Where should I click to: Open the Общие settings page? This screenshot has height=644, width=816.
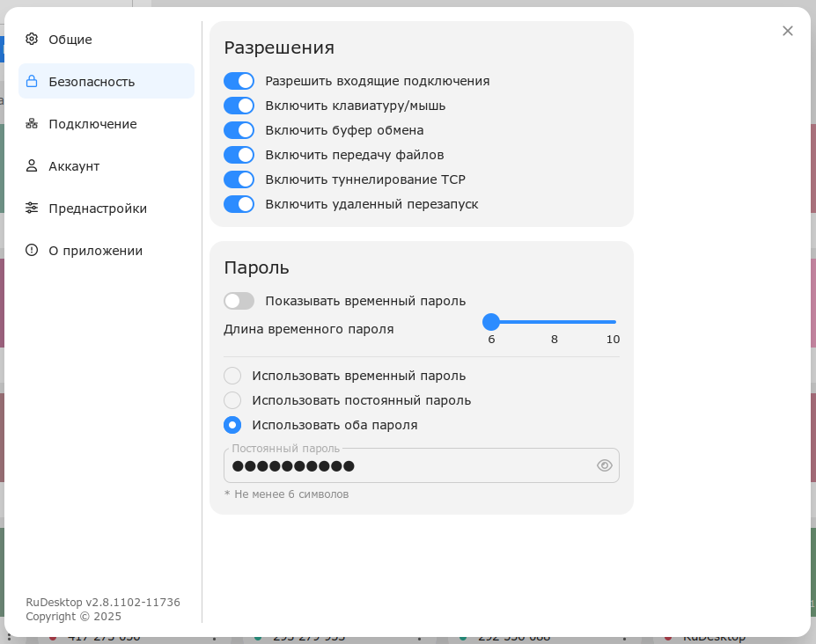(x=71, y=39)
